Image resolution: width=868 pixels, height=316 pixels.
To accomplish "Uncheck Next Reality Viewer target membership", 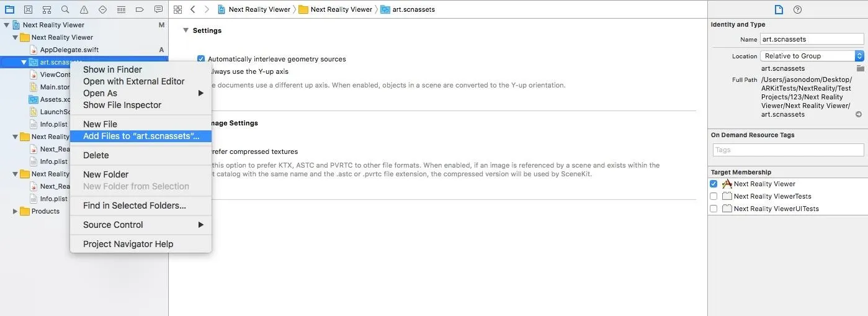I will [x=714, y=184].
